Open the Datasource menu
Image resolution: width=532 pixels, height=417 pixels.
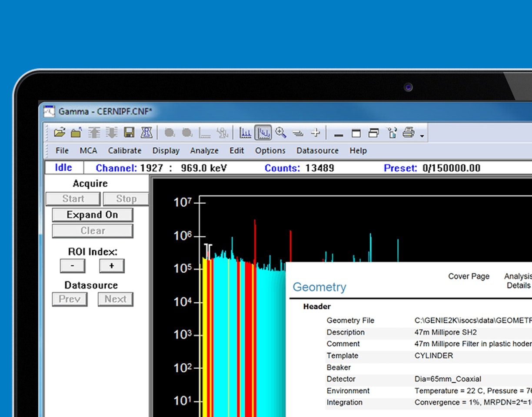[318, 151]
